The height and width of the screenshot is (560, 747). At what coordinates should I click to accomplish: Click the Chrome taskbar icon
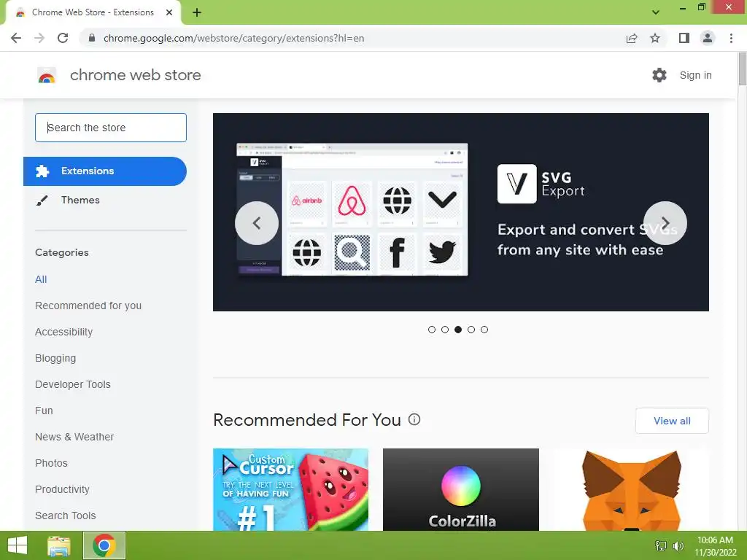[x=104, y=545]
